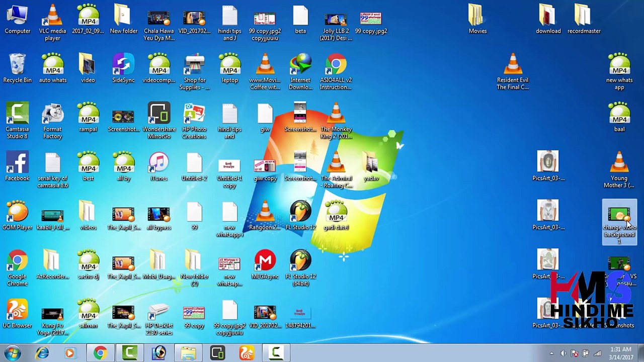
Task: Select FL Studio 12 (64bit) shortcut
Action: click(x=300, y=268)
